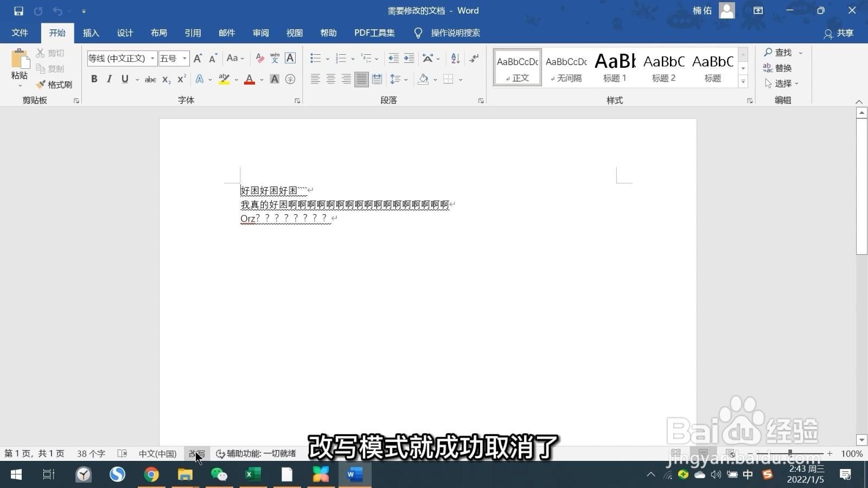Toggle strikethrough formatting
868x488 pixels.
150,79
